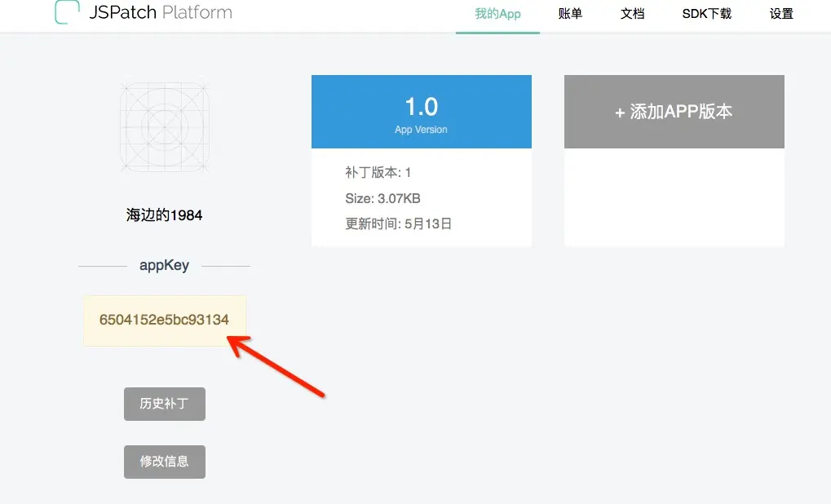Click the 修改信息 edit info button
The height and width of the screenshot is (504, 831).
point(164,462)
